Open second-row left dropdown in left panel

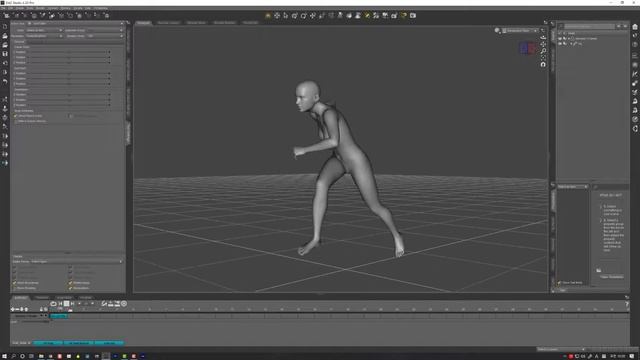44,36
